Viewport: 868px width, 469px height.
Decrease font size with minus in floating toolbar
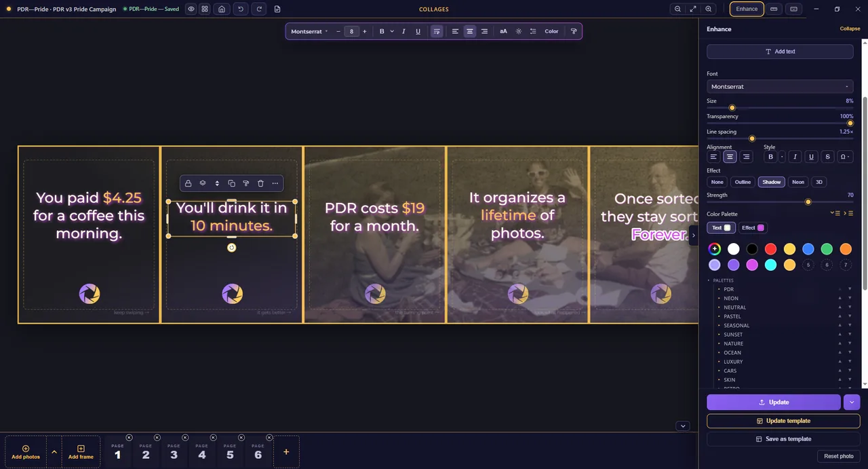pyautogui.click(x=338, y=31)
